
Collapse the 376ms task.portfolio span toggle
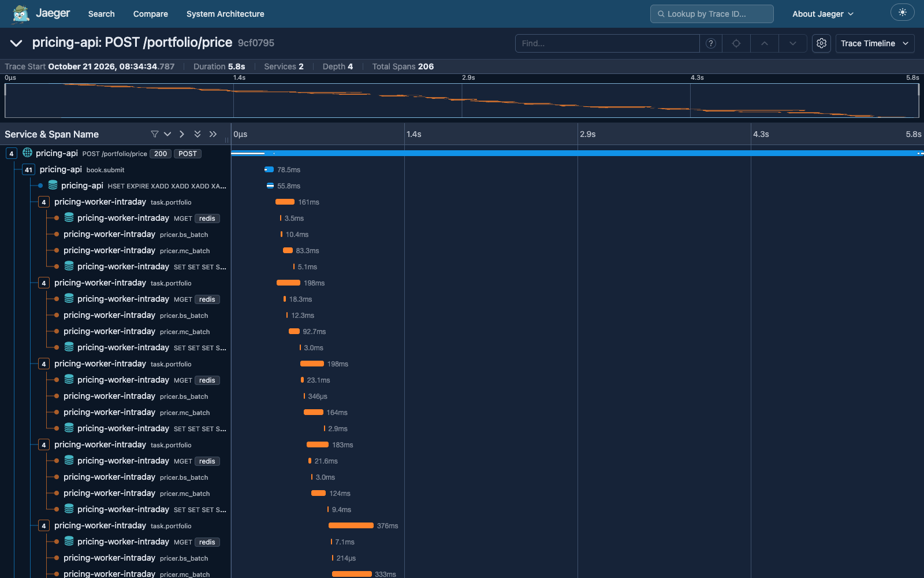pyautogui.click(x=44, y=525)
